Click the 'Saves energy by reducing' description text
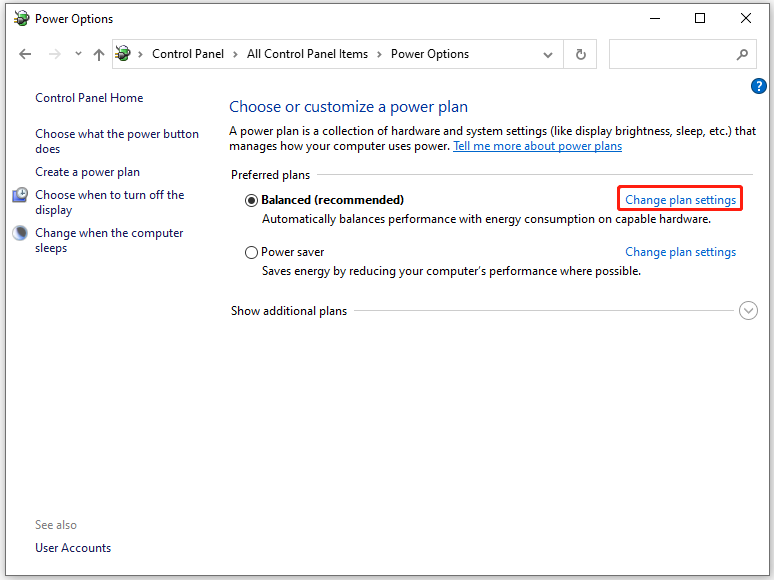 451,271
